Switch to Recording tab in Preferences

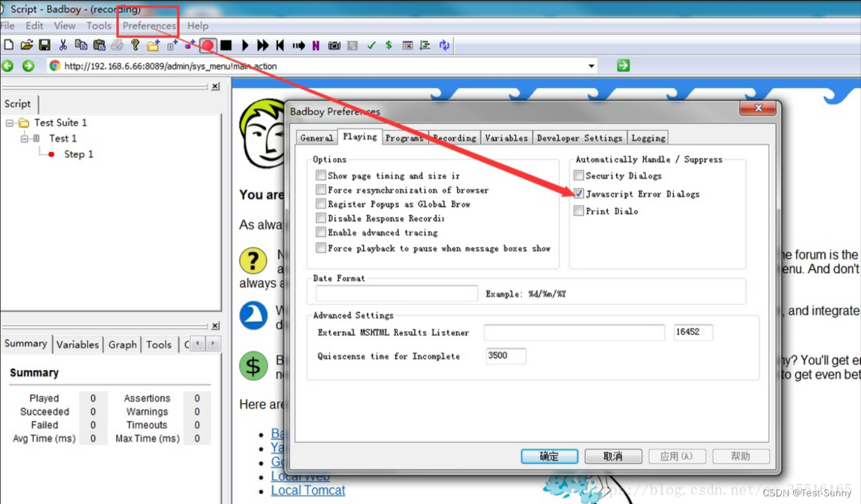[x=454, y=138]
